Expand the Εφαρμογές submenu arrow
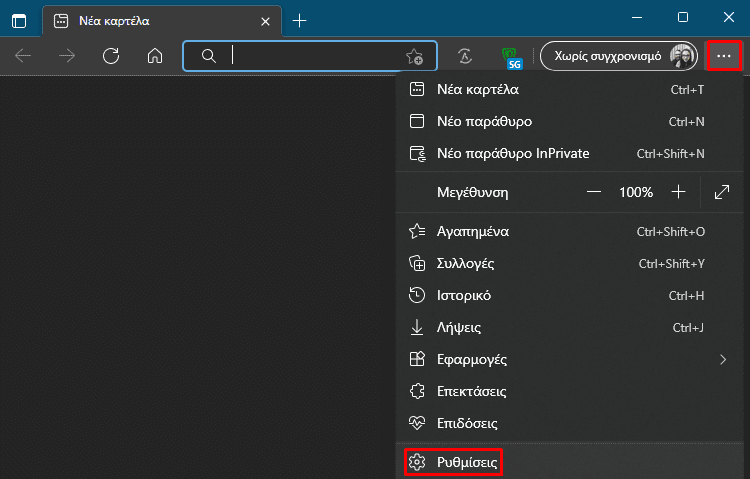The width and height of the screenshot is (750, 479). pyautogui.click(x=723, y=359)
